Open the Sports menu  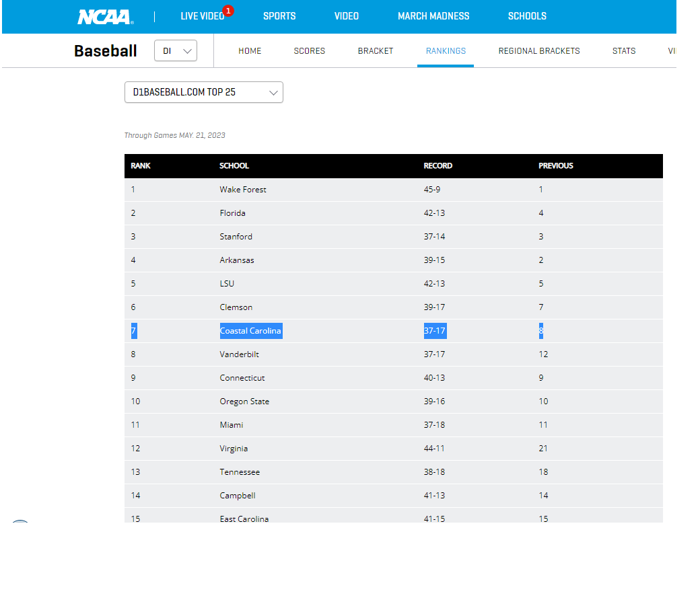coord(279,16)
